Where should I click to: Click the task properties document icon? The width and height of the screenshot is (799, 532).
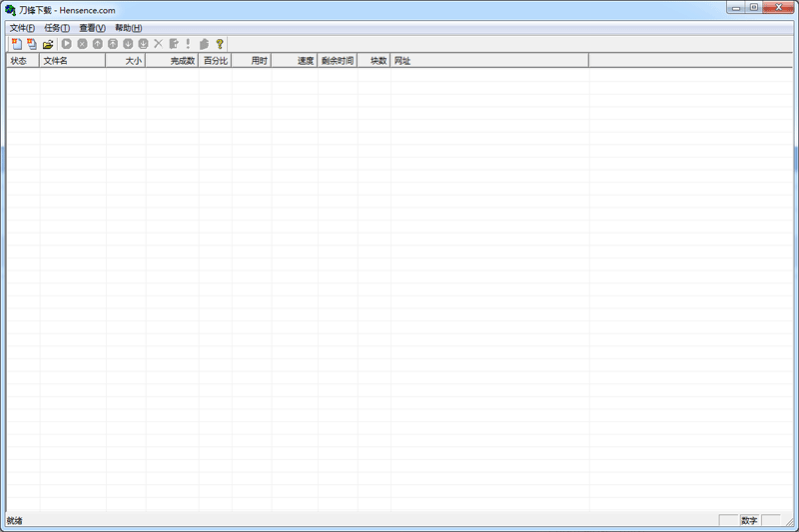[174, 44]
